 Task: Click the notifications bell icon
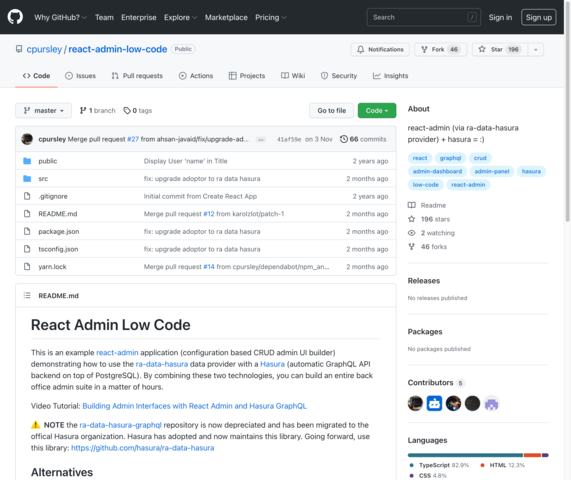pyautogui.click(x=360, y=50)
